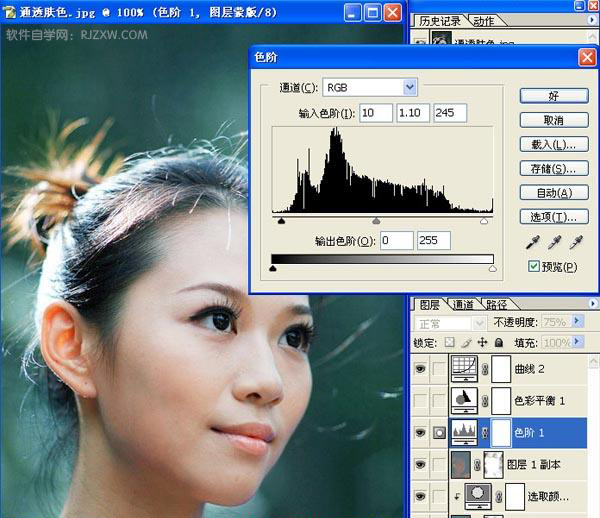Image resolution: width=600 pixels, height=518 pixels.
Task: Click the 图层 1 副本 layer thumbnail
Action: [x=461, y=464]
